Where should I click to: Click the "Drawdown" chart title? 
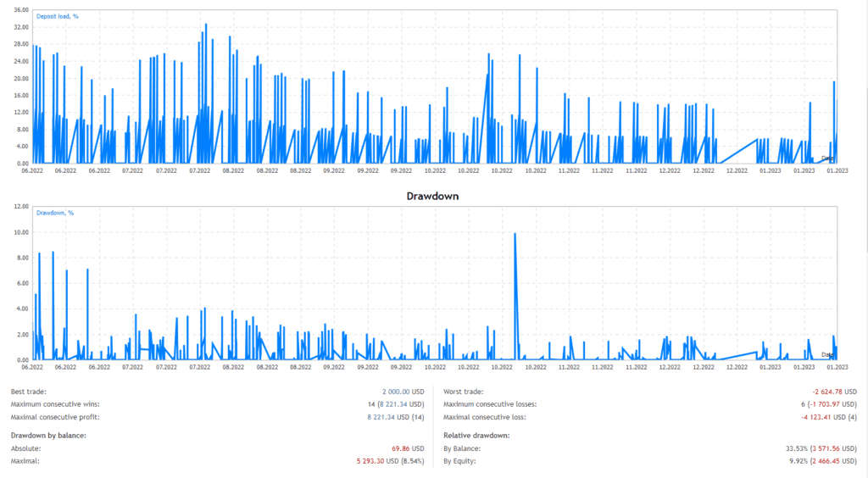pyautogui.click(x=434, y=195)
